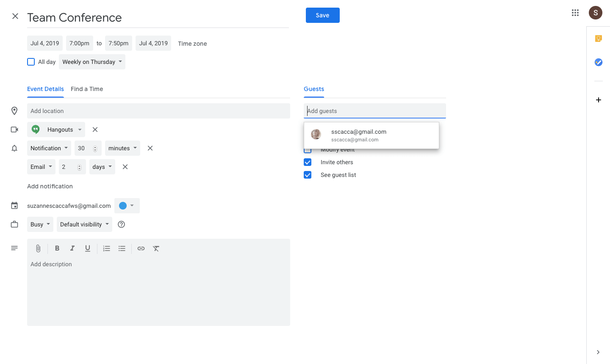Open the minutes unit dropdown
The width and height of the screenshot is (610, 364).
[122, 148]
